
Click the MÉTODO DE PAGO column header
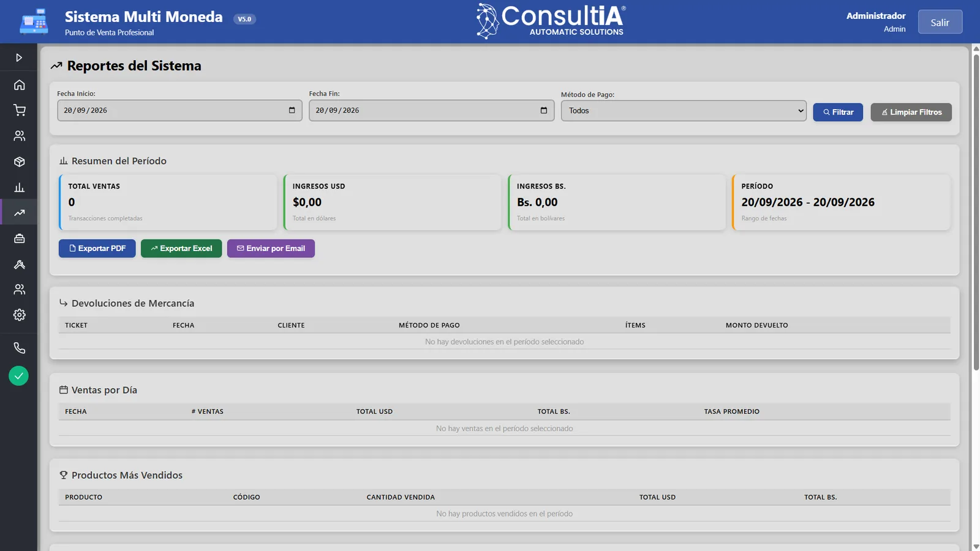tap(429, 325)
